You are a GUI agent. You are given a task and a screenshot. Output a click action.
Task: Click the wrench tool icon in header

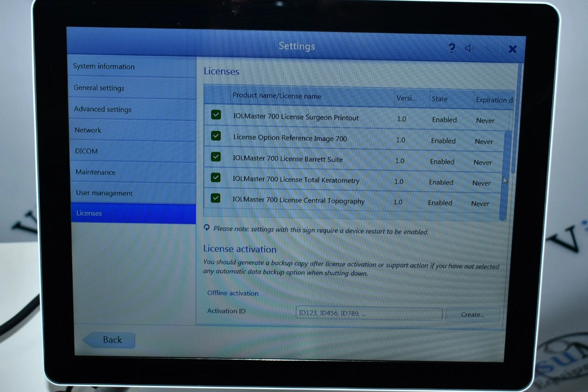coord(488,49)
